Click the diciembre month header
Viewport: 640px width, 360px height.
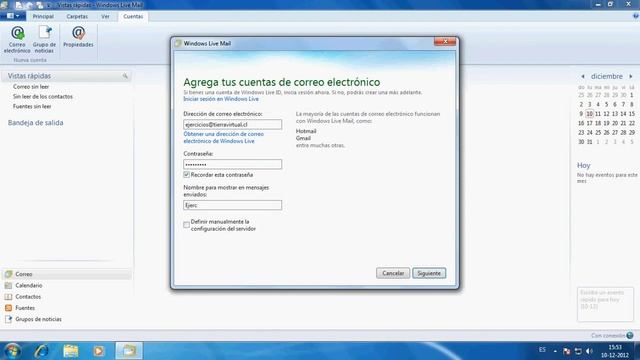click(607, 76)
